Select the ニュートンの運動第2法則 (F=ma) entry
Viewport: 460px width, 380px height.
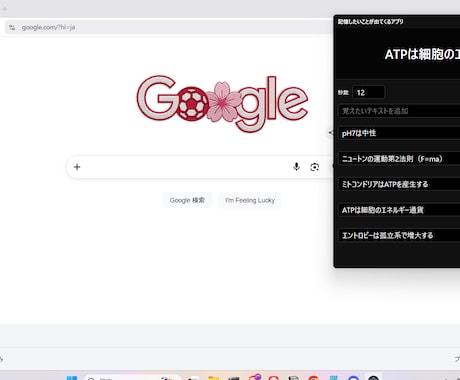click(x=399, y=159)
